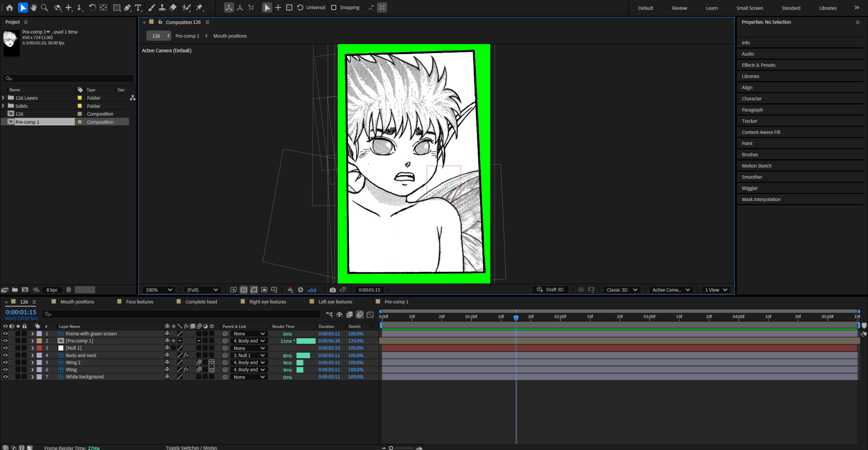Select the Pen tool
The width and height of the screenshot is (868, 450).
[x=127, y=7]
